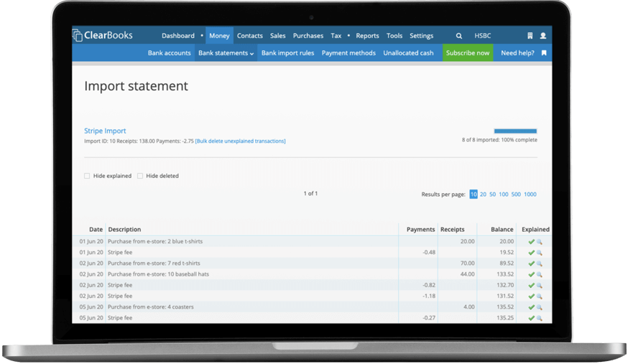The image size is (628, 364).
Task: Show 10 results per page
Action: [474, 194]
